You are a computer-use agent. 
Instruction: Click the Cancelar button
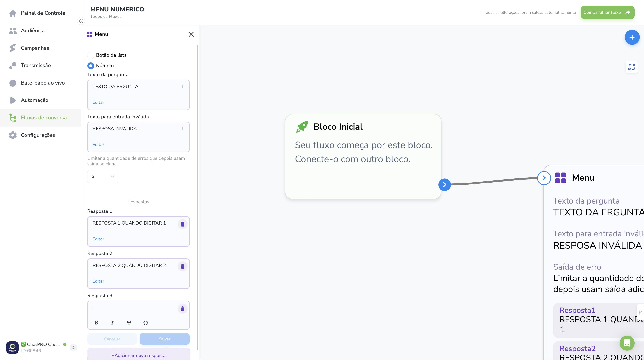click(112, 339)
